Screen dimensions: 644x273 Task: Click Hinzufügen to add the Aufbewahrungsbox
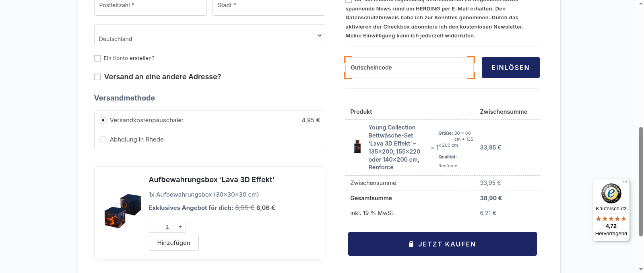click(173, 242)
